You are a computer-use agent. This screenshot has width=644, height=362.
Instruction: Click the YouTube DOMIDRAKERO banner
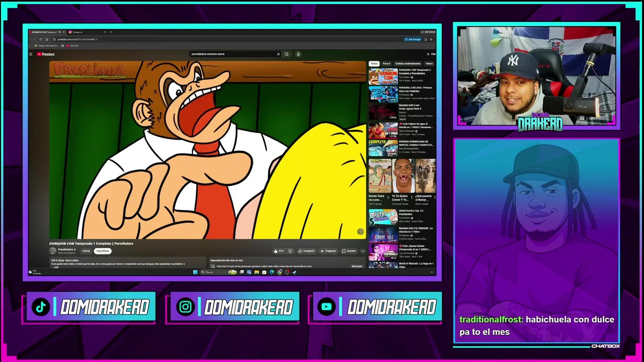(377, 307)
